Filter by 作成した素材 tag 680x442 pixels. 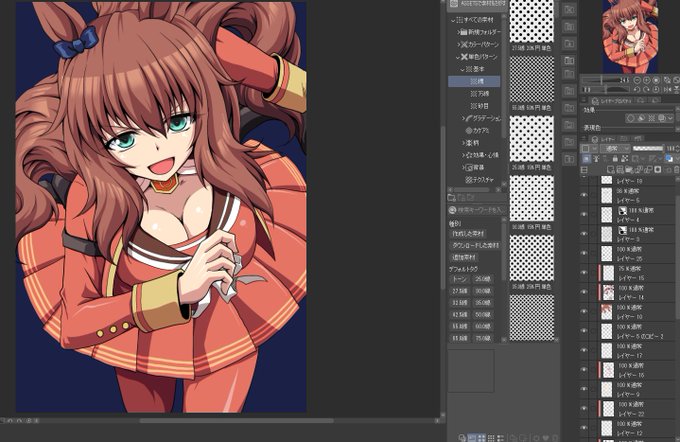468,233
